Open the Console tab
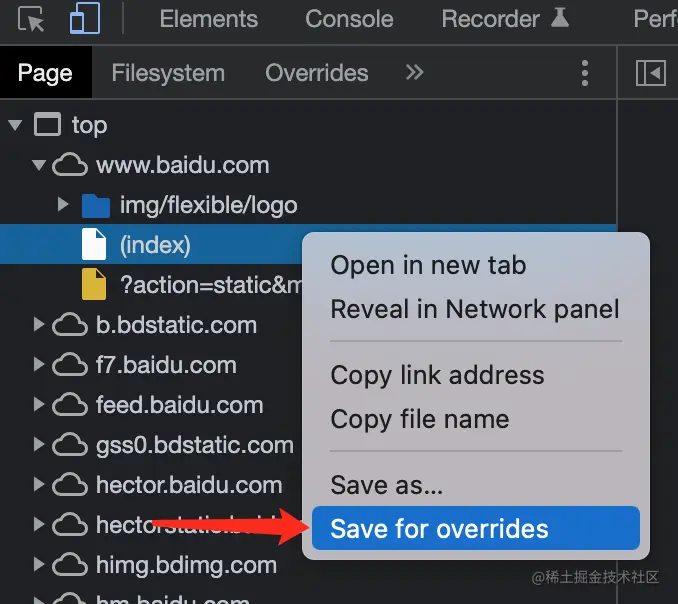Image resolution: width=678 pixels, height=604 pixels. click(x=349, y=19)
